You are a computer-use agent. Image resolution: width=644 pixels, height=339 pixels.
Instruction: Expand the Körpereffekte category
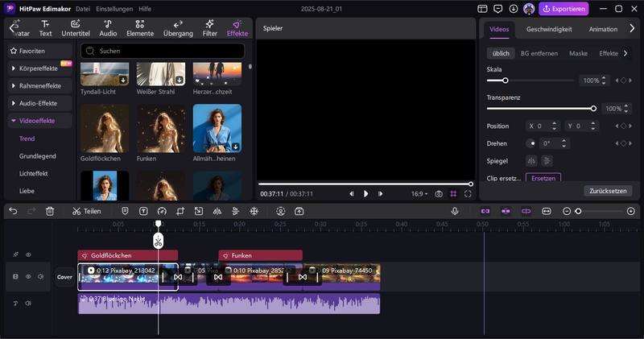coord(39,68)
